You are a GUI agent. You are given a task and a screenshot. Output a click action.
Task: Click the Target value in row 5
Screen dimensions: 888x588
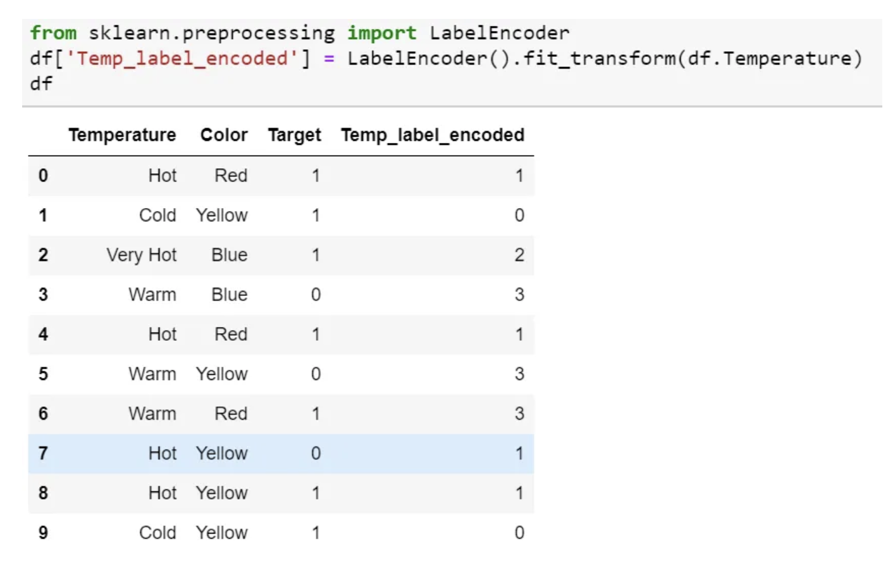point(316,374)
